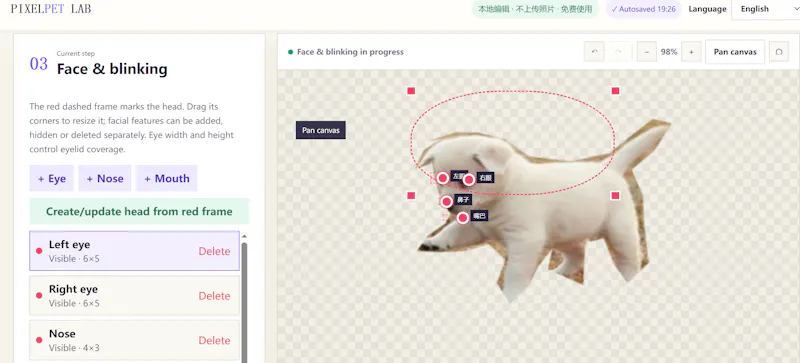This screenshot has width=800, height=363.
Task: Delete the Nose feature
Action: click(214, 340)
